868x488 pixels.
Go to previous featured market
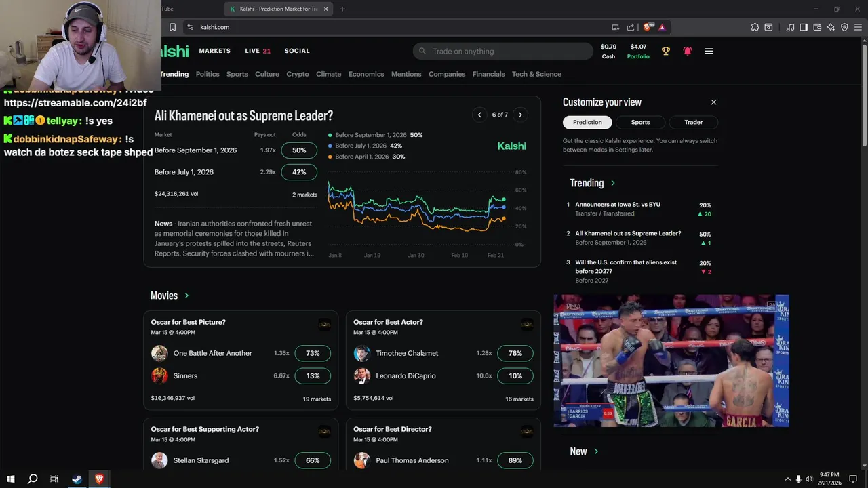click(x=479, y=115)
